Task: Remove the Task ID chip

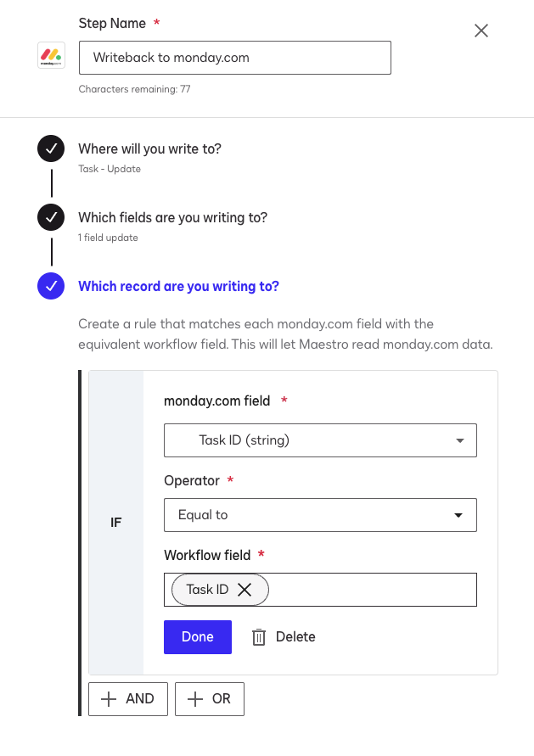Action: pyautogui.click(x=245, y=590)
